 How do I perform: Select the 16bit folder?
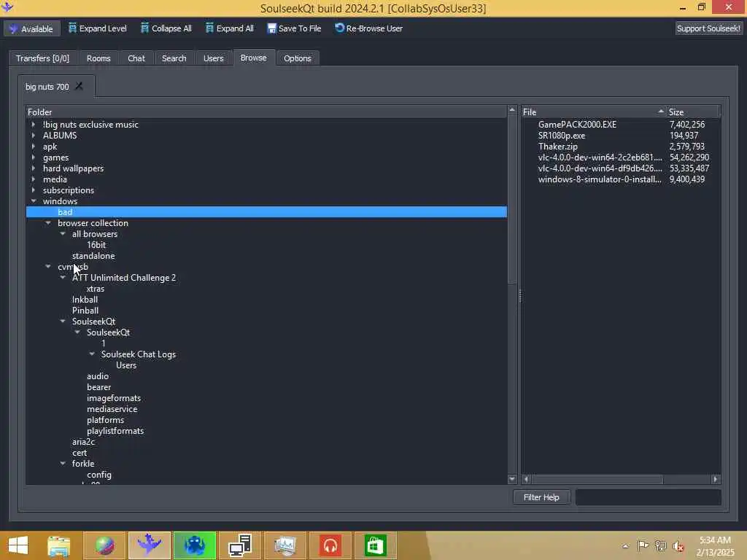[x=96, y=245]
